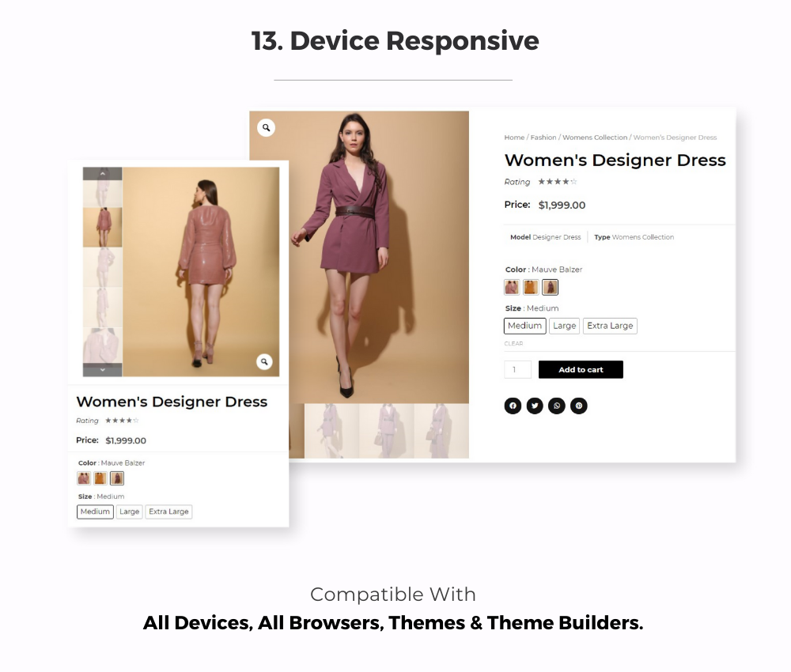The width and height of the screenshot is (791, 672).
Task: Click CLEAR to reset selected options
Action: pyautogui.click(x=513, y=343)
